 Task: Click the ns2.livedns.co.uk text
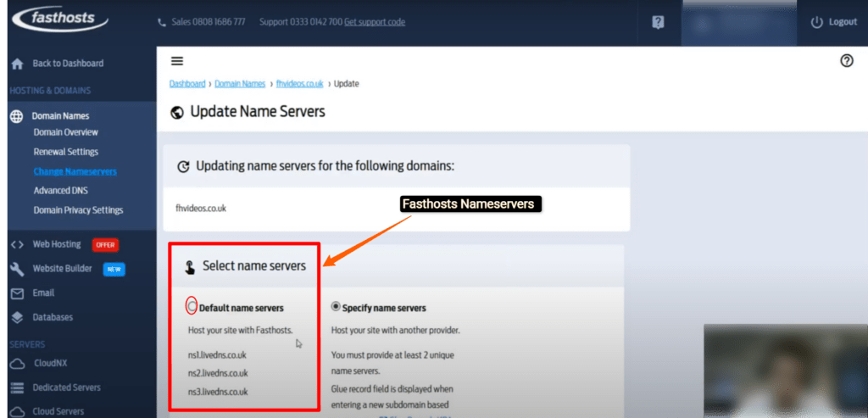218,373
